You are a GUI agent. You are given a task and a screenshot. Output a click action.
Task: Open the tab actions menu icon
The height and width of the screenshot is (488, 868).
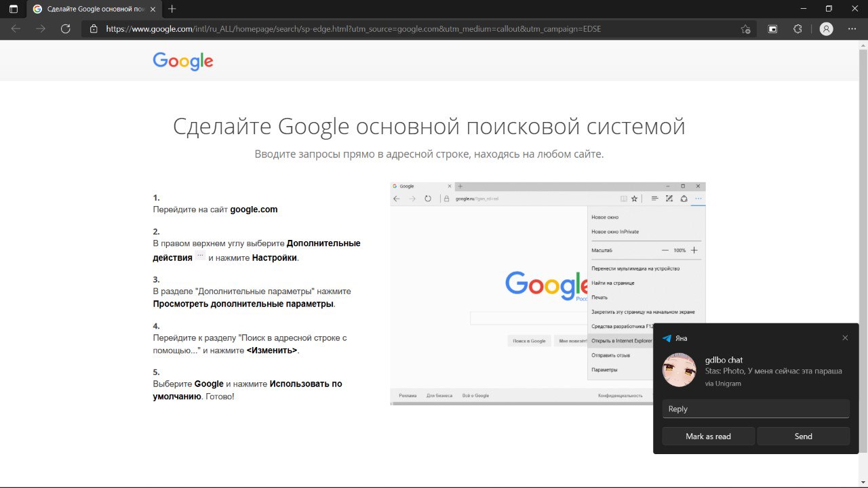14,9
